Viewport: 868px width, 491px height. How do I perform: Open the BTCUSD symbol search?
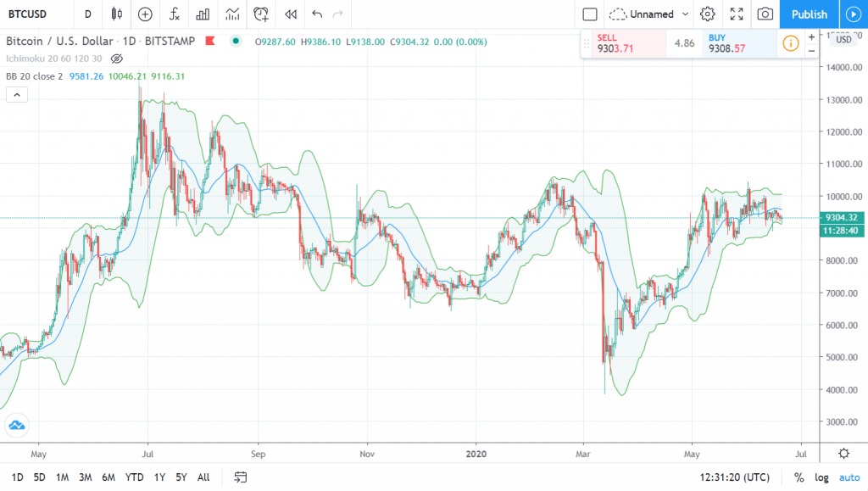[28, 14]
